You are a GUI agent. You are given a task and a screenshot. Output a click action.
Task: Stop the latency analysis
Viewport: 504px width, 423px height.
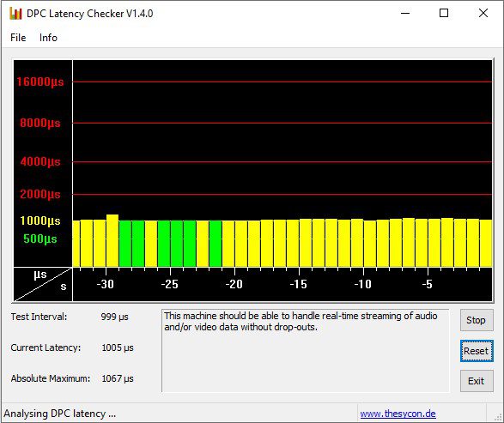click(477, 320)
